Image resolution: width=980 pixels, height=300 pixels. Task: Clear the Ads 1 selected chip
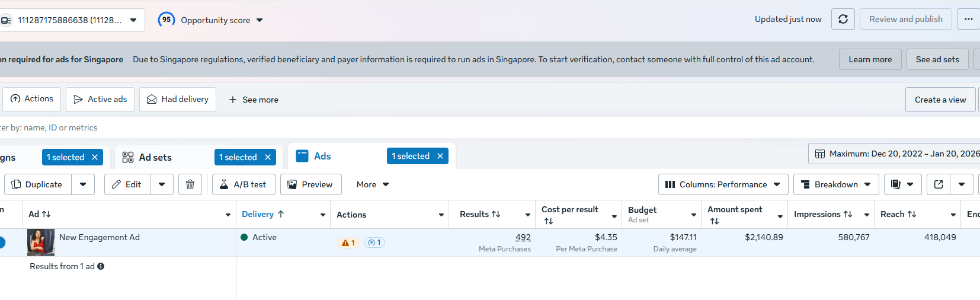click(440, 156)
